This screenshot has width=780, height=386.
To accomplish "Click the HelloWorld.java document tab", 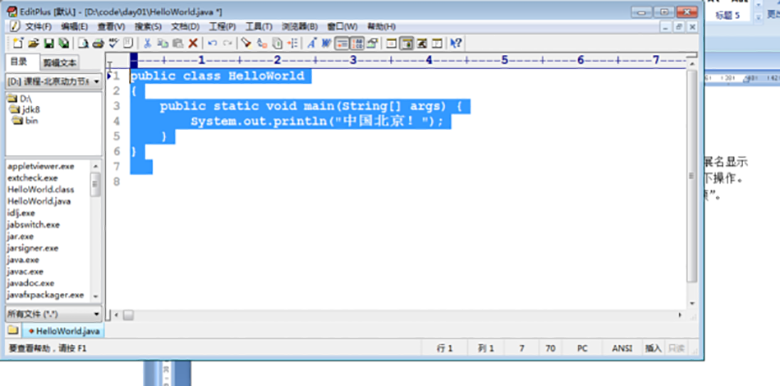I will click(64, 331).
